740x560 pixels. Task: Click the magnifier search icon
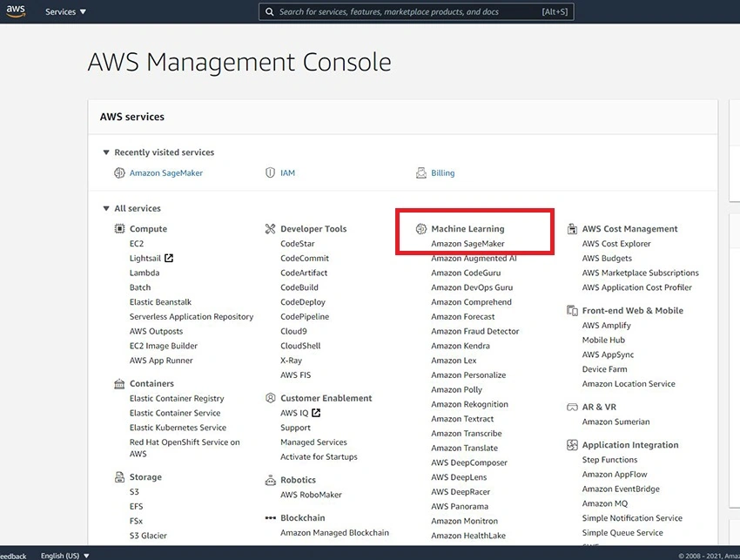pos(270,12)
